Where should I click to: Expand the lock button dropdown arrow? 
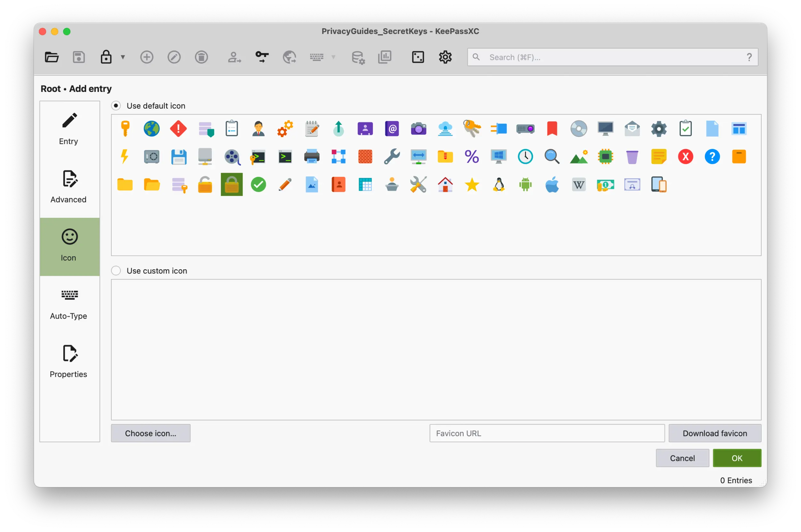tap(123, 57)
